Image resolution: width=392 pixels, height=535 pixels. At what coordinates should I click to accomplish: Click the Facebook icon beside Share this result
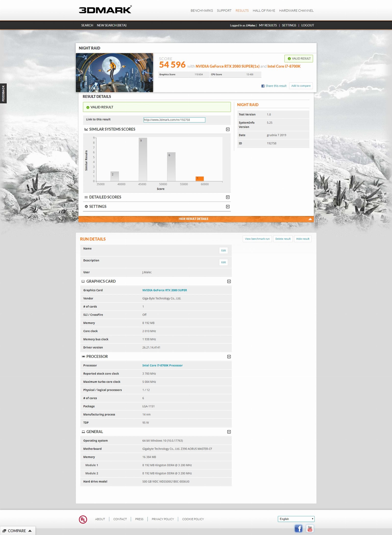(263, 86)
